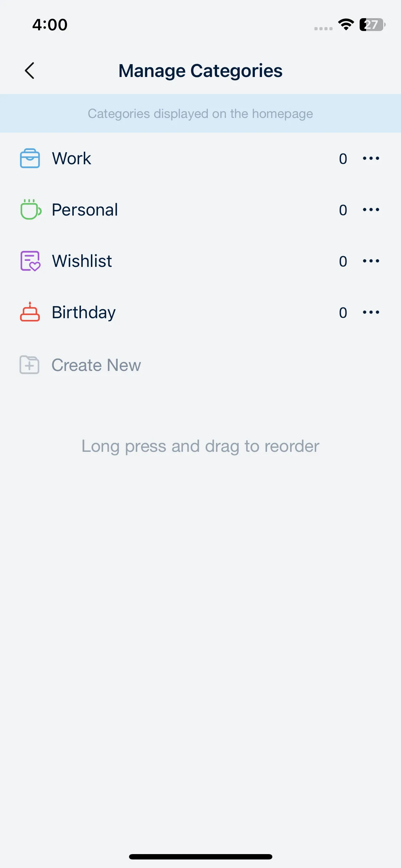The width and height of the screenshot is (401, 868).
Task: Open the Work category options menu
Action: pos(371,158)
